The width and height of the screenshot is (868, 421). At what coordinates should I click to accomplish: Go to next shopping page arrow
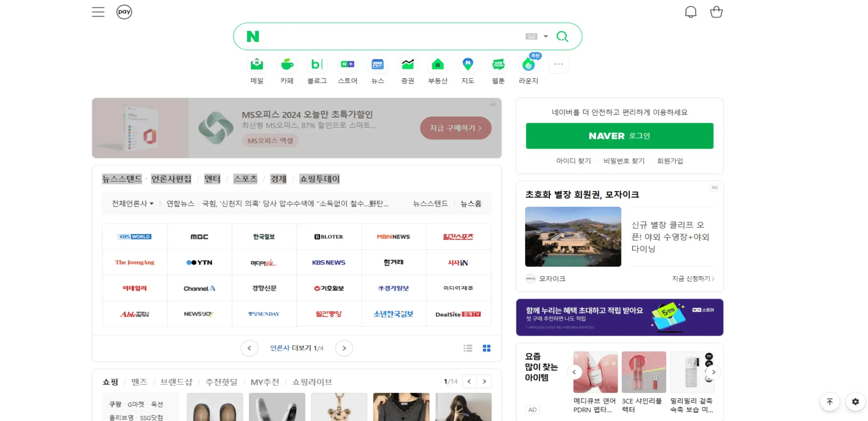pyautogui.click(x=484, y=382)
